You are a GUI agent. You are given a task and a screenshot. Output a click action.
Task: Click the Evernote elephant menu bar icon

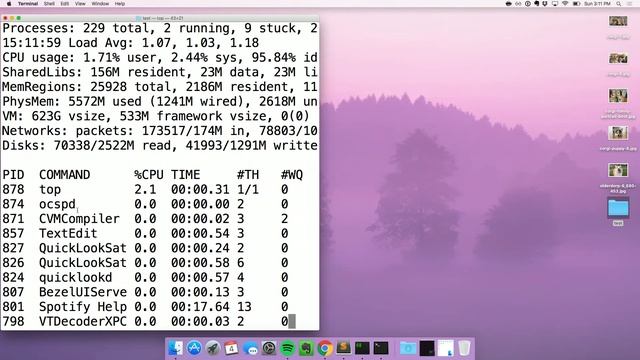pos(537,4)
